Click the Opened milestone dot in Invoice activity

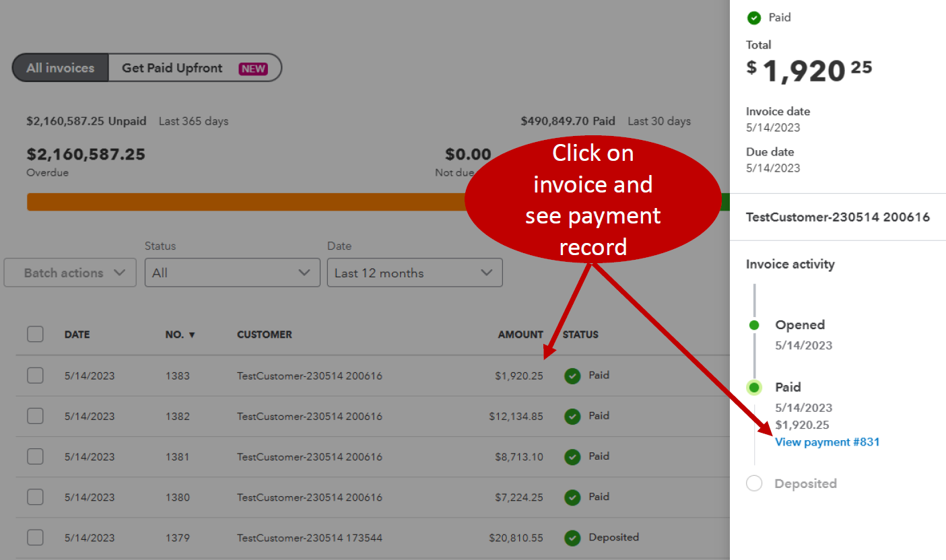click(754, 325)
